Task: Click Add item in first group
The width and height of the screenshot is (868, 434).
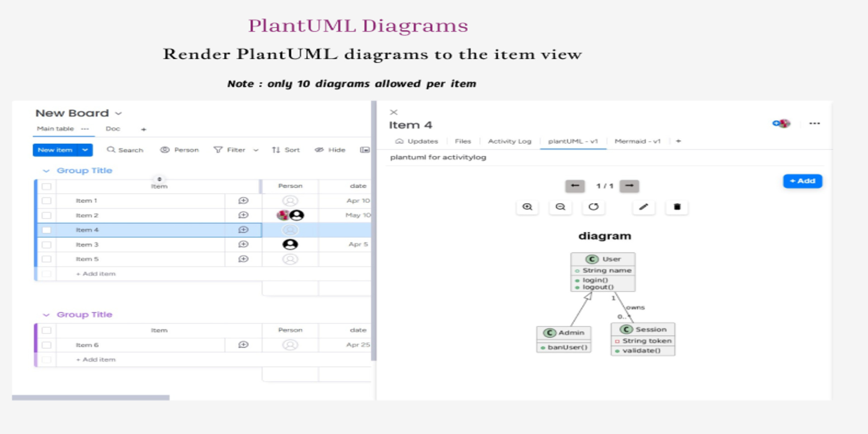Action: (x=96, y=274)
